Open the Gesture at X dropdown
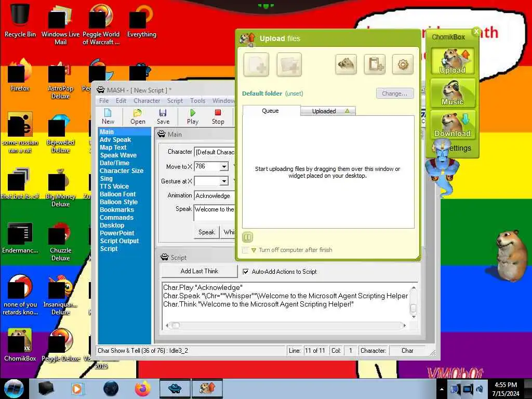Screen dimensions: 532x399 224,181
